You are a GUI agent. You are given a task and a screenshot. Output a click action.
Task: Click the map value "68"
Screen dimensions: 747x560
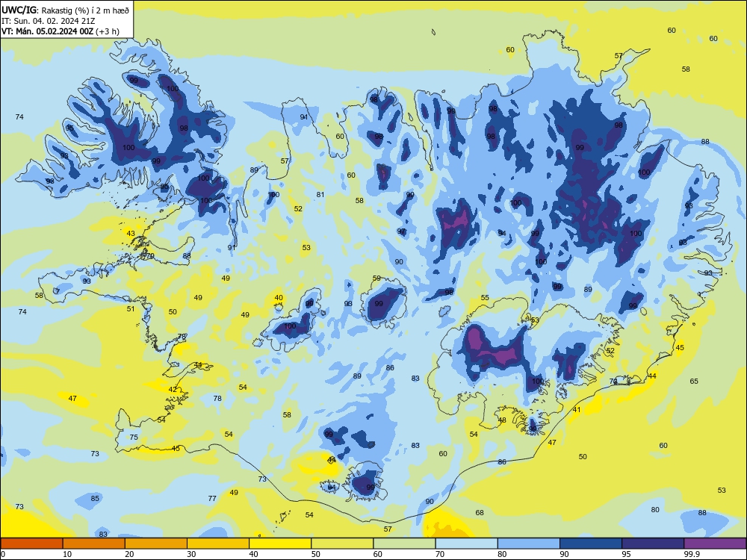click(480, 512)
